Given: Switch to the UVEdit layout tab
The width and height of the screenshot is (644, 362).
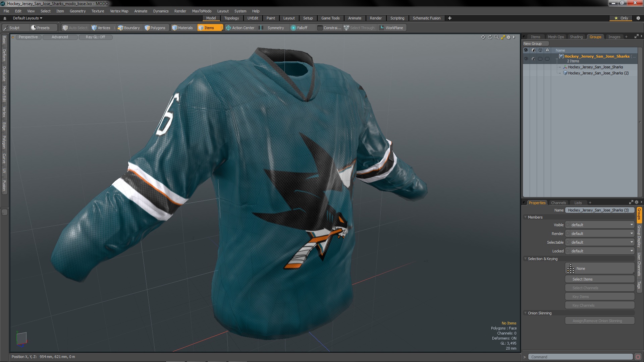Looking at the screenshot, I should (x=253, y=18).
